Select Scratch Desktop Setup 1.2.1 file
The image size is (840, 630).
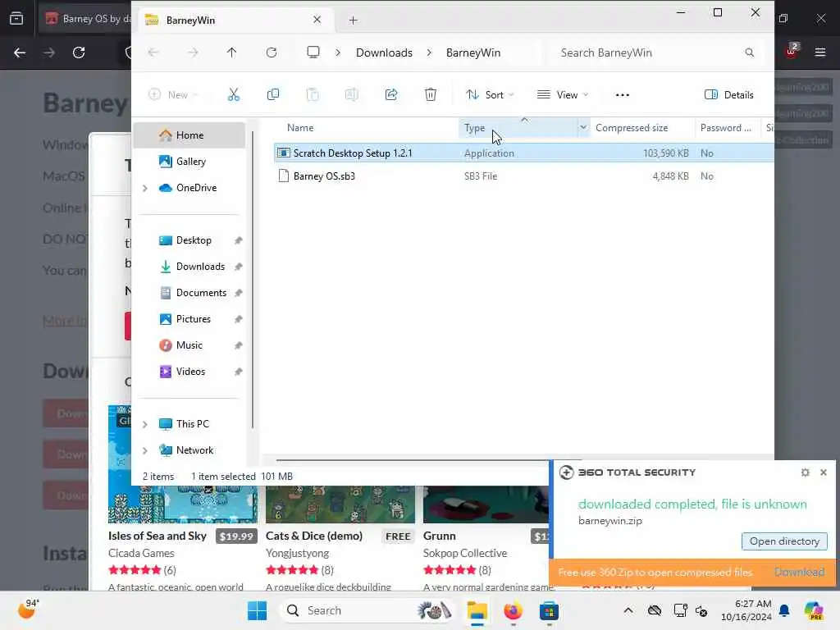[x=353, y=153]
